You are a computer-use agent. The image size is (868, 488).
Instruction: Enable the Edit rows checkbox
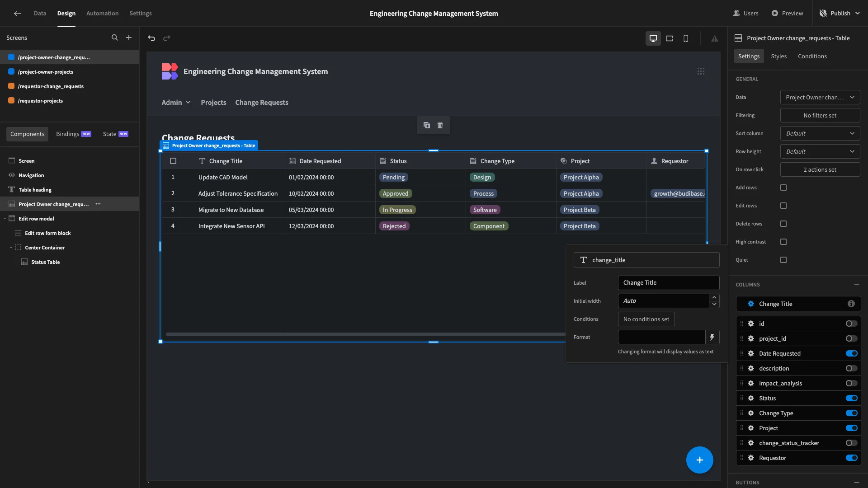click(783, 206)
